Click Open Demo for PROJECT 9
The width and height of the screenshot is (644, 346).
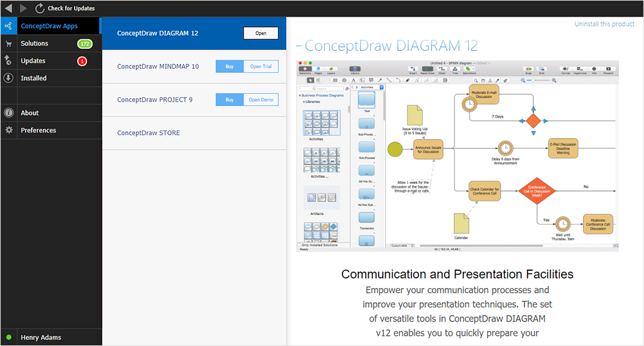coord(261,100)
